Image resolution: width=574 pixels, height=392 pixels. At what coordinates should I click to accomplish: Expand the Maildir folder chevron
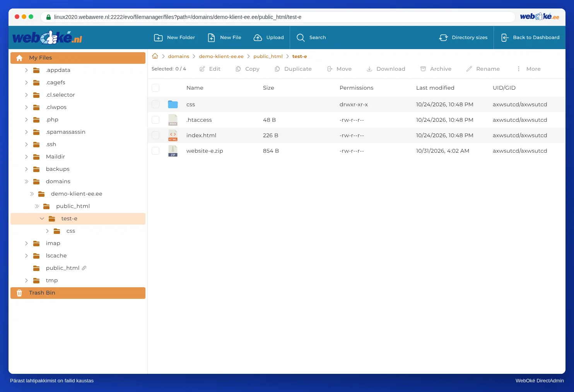26,157
